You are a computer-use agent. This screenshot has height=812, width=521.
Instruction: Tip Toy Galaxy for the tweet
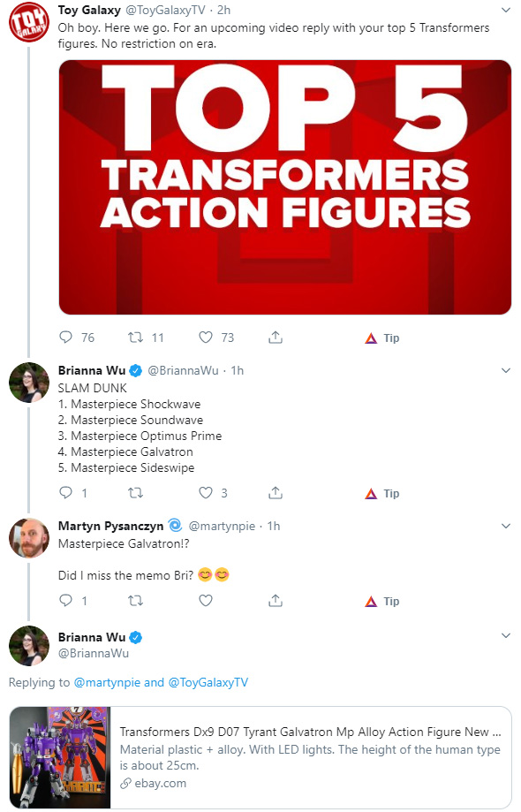pyautogui.click(x=382, y=338)
